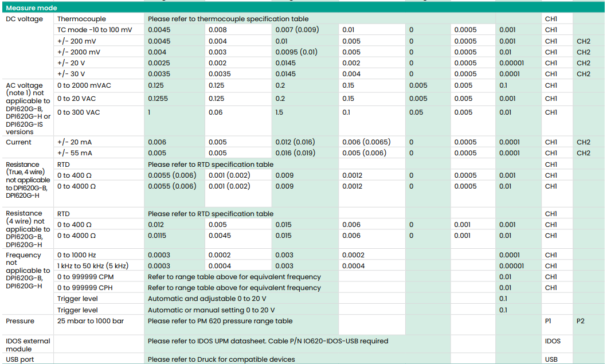Image resolution: width=607 pixels, height=364 pixels.
Task: Click "0.05" in the 0 to 300 VAC row
Action: pyautogui.click(x=416, y=112)
